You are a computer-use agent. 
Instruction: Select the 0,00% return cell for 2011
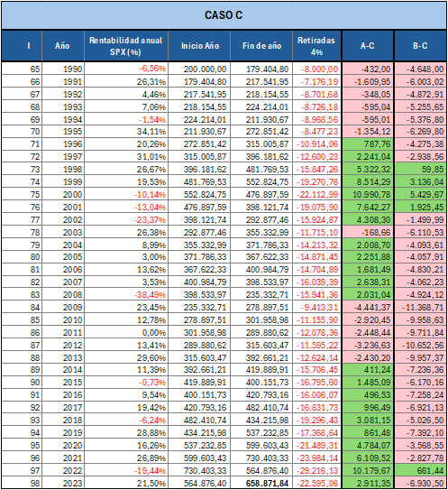[x=126, y=332]
